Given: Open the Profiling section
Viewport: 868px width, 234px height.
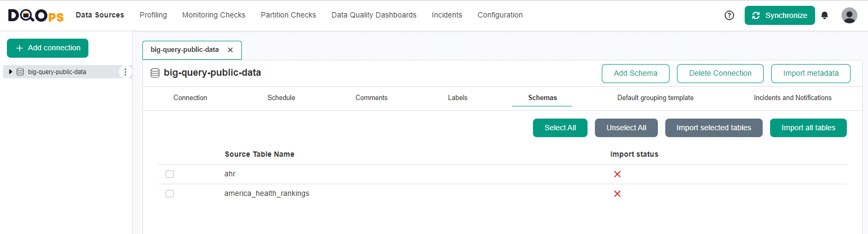Looking at the screenshot, I should pyautogui.click(x=153, y=15).
